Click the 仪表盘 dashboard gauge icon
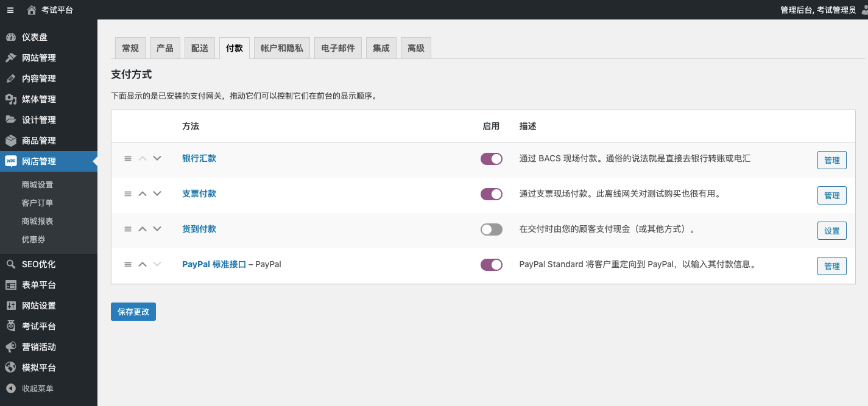This screenshot has height=406, width=868. coord(11,37)
